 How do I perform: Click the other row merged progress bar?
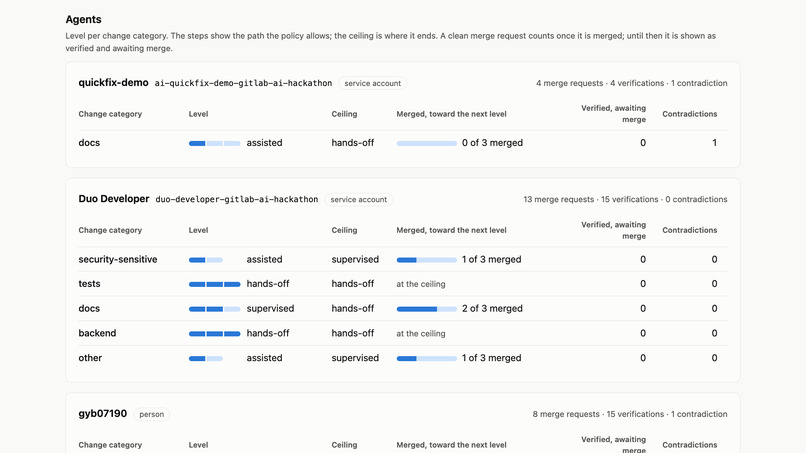(x=426, y=358)
